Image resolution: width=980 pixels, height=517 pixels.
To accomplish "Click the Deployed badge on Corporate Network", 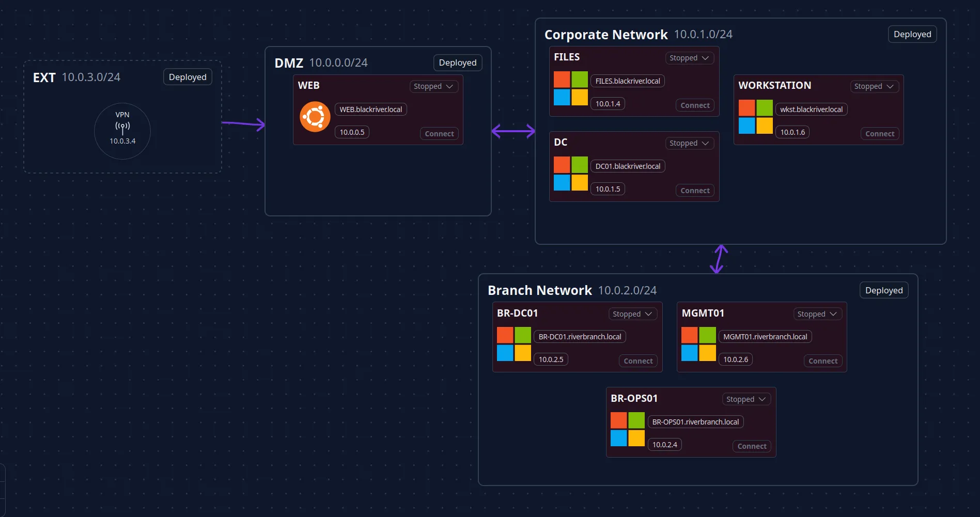I will 912,34.
